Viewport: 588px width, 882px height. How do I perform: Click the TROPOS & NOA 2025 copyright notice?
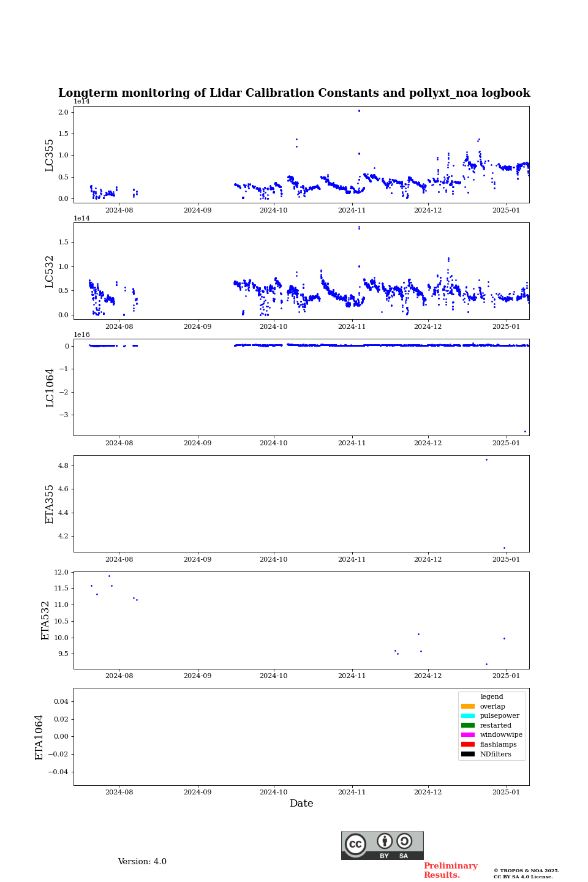527,873
